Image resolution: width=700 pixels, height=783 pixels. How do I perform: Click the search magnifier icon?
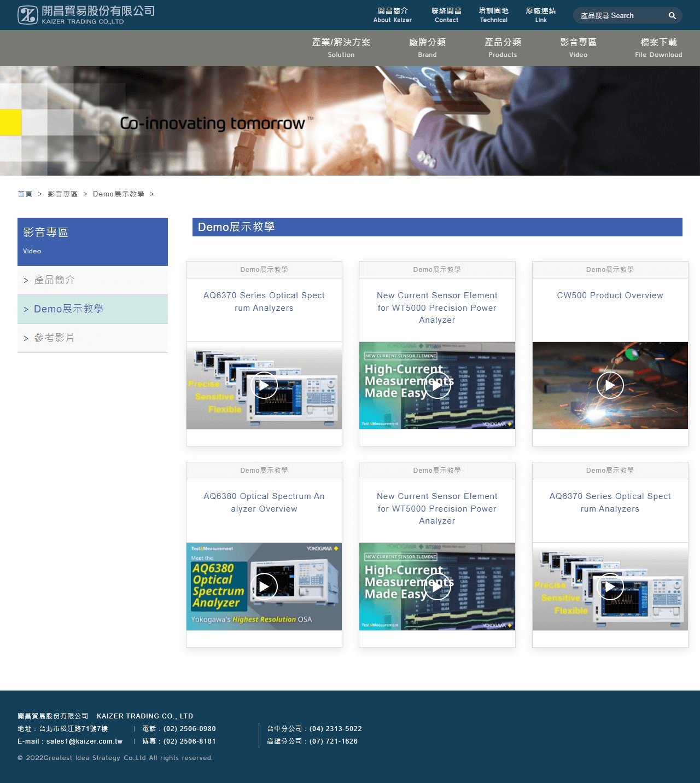click(672, 16)
